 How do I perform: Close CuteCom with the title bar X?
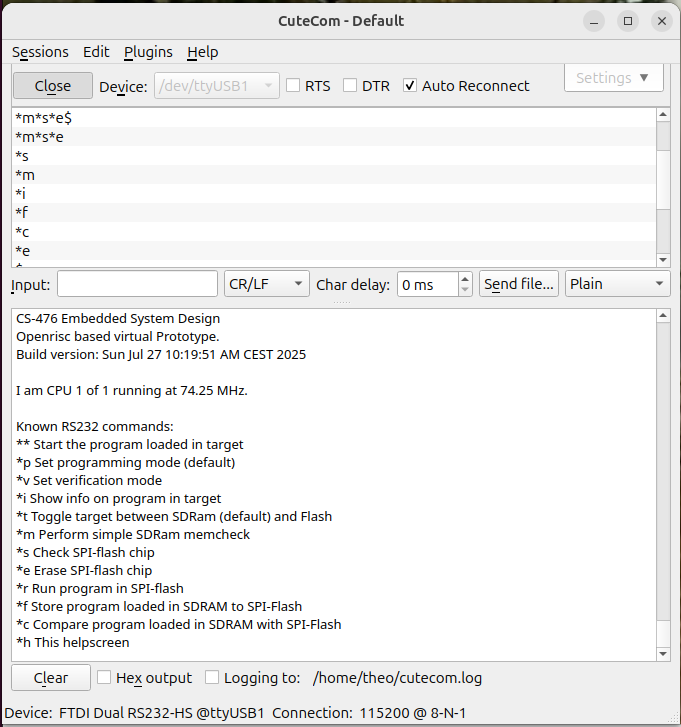pos(659,21)
